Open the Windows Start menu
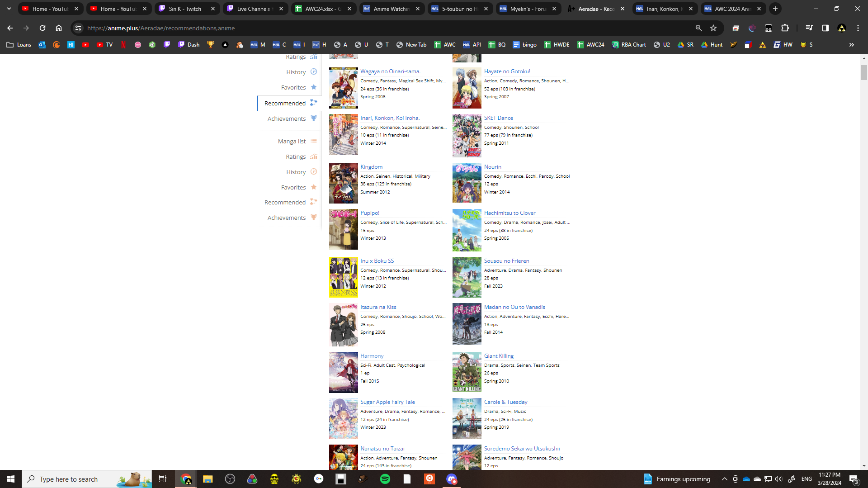This screenshot has width=868, height=488. (x=11, y=479)
